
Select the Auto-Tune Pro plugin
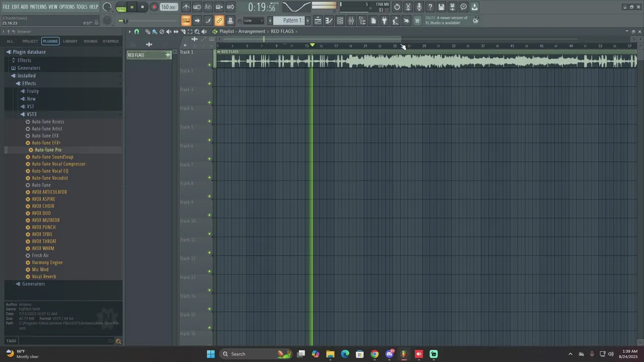pyautogui.click(x=48, y=150)
